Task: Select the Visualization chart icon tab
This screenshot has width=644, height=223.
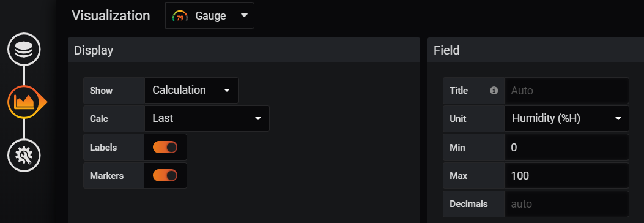Action: coord(24,102)
